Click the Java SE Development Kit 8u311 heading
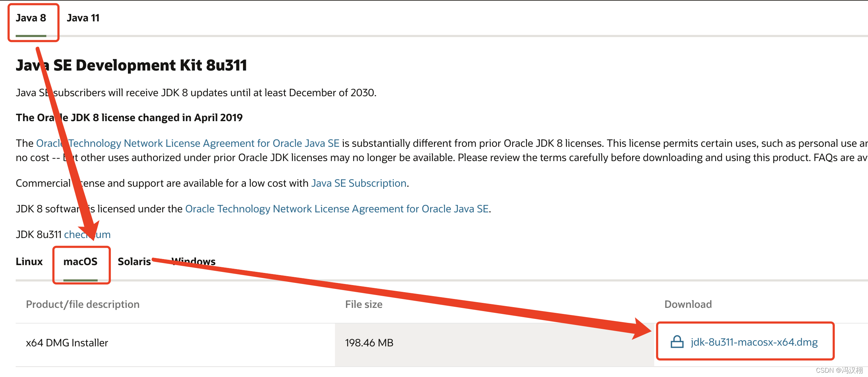Screen dimensions: 868x377 click(131, 65)
